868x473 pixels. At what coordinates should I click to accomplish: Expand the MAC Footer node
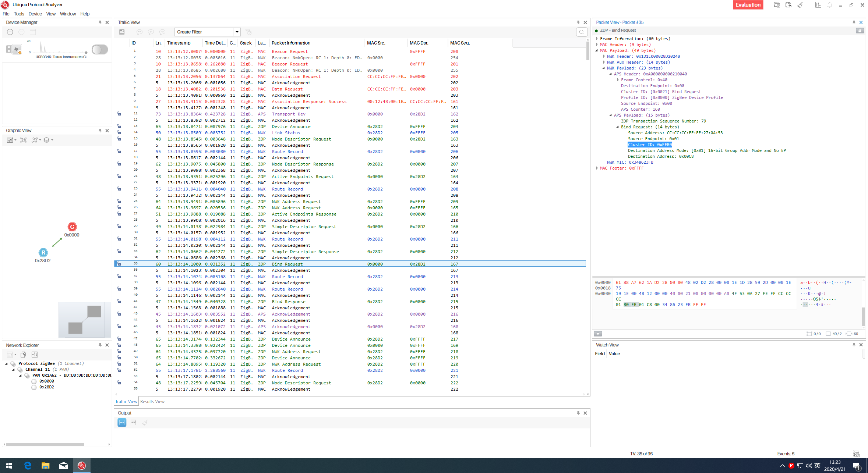pos(597,168)
